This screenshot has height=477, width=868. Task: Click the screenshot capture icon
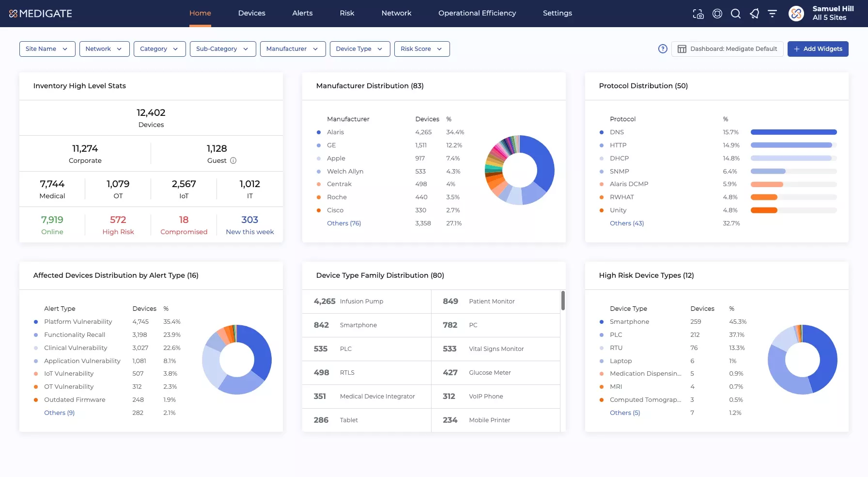698,14
